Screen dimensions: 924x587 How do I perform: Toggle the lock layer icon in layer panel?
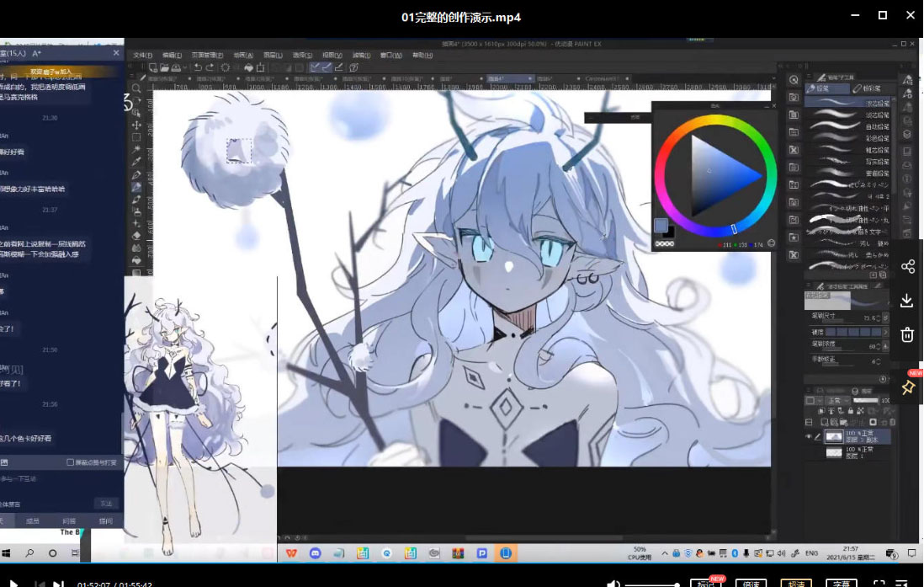pyautogui.click(x=850, y=411)
